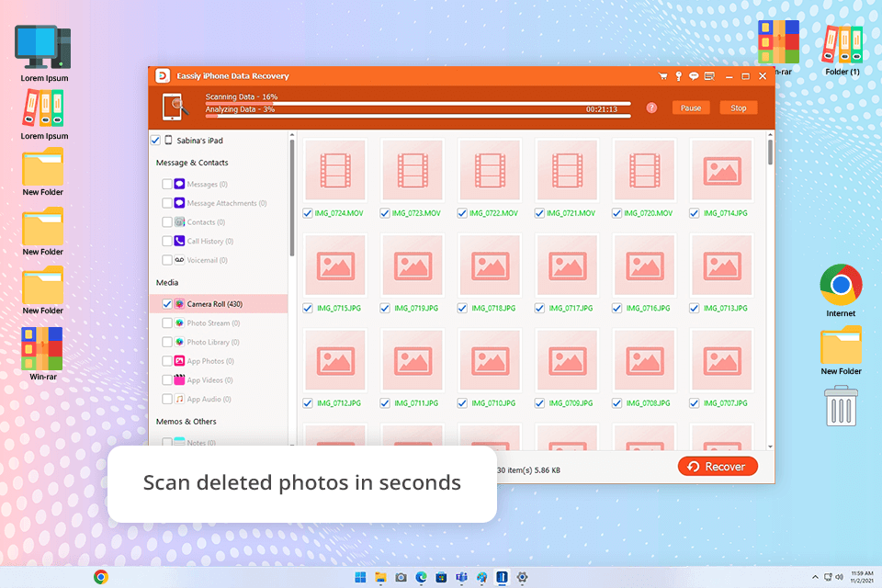Open the IMG_0714.JPG thumbnail
This screenshot has width=882, height=588.
coord(721,171)
